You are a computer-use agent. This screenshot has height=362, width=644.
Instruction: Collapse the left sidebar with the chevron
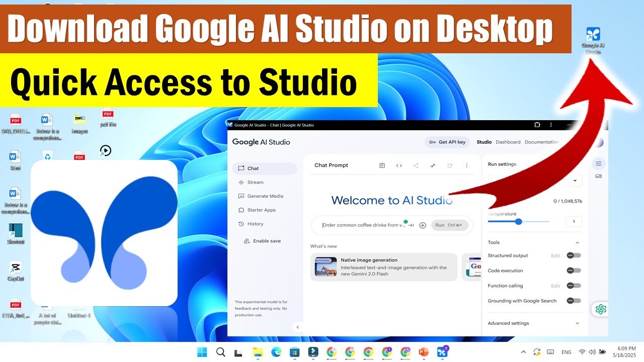pos(297,327)
